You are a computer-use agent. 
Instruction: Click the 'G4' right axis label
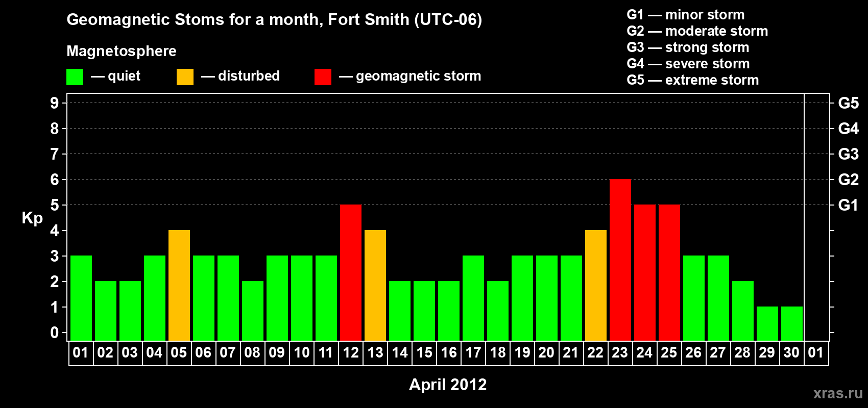[x=849, y=129]
